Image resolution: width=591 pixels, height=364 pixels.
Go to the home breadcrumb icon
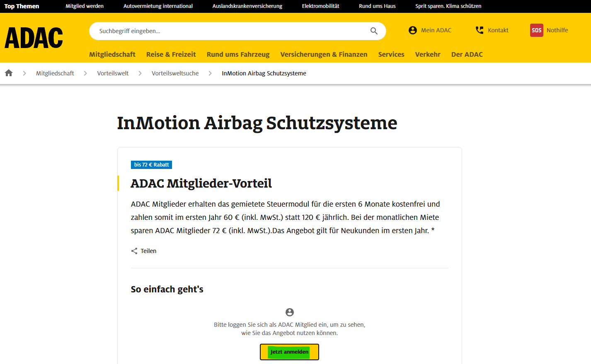[9, 73]
